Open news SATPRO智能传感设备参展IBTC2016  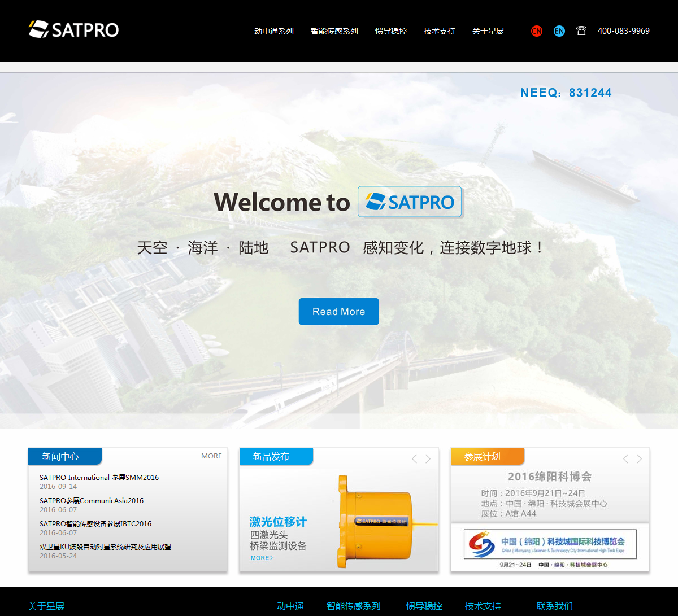point(95,523)
